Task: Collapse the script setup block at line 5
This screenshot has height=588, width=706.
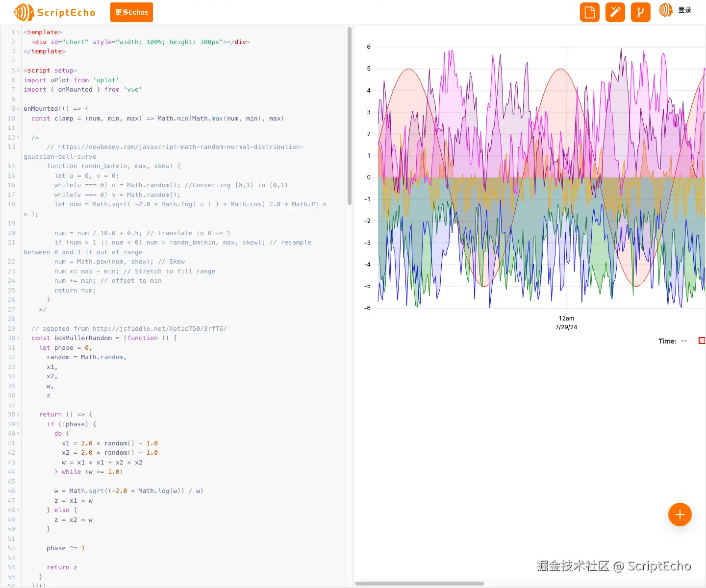Action: (19, 71)
